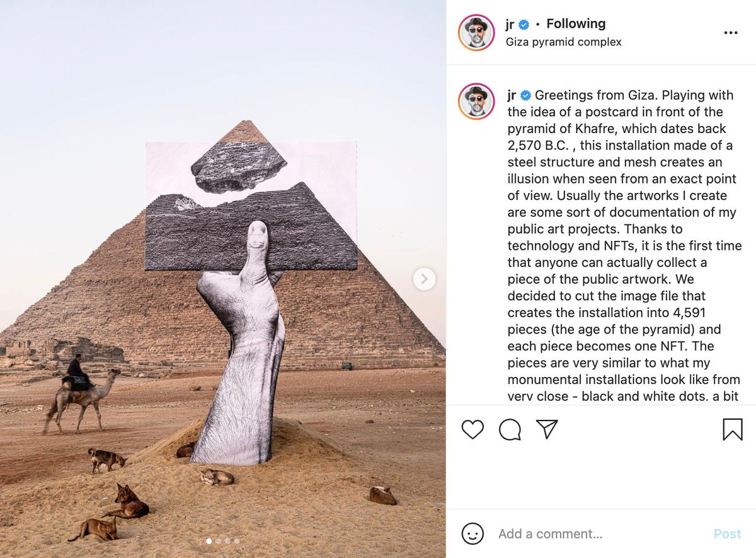
Task: Save the post with the bookmark icon
Action: [x=732, y=429]
